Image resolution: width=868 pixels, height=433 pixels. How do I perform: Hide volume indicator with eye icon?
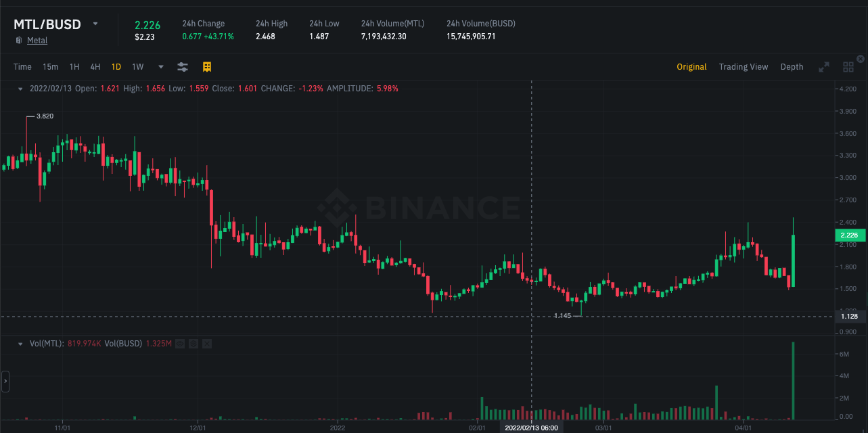[180, 344]
